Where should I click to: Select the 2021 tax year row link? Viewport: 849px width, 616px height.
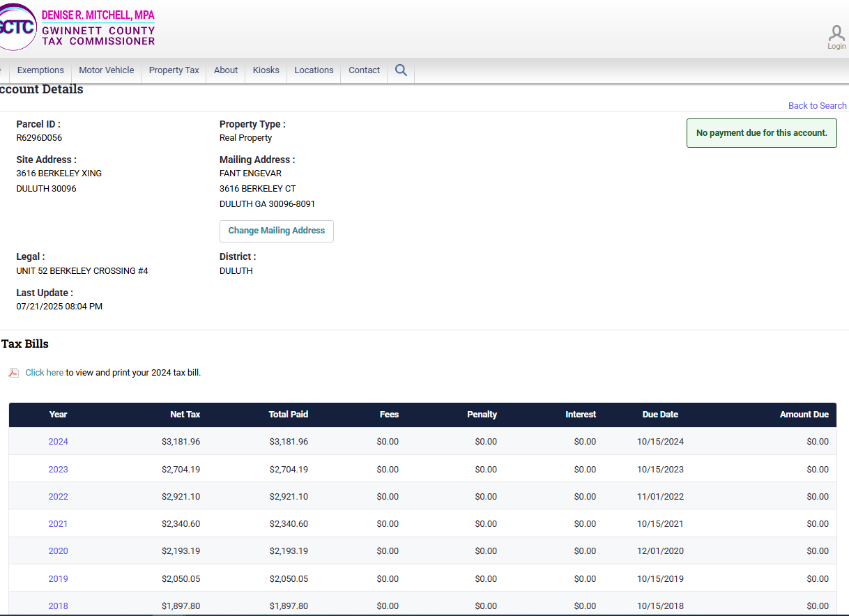click(58, 524)
